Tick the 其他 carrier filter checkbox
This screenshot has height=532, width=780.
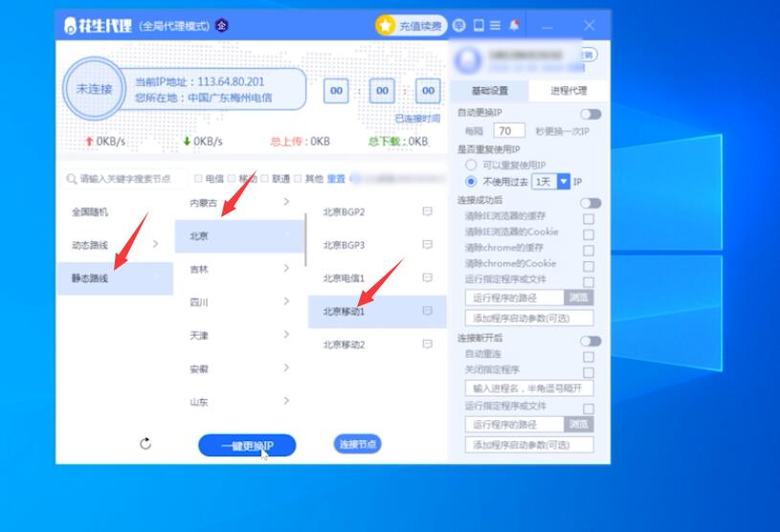(298, 179)
